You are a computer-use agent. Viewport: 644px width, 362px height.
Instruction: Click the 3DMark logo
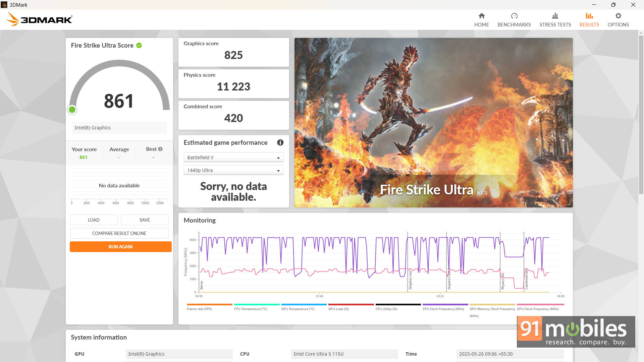click(39, 19)
